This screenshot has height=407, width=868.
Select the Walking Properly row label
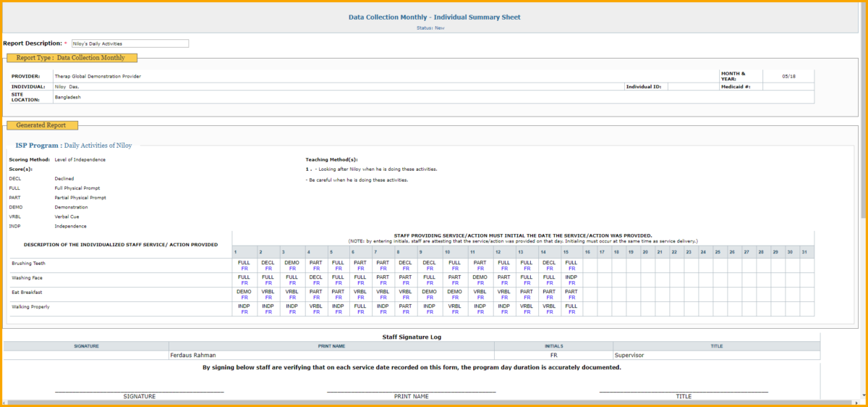(32, 306)
